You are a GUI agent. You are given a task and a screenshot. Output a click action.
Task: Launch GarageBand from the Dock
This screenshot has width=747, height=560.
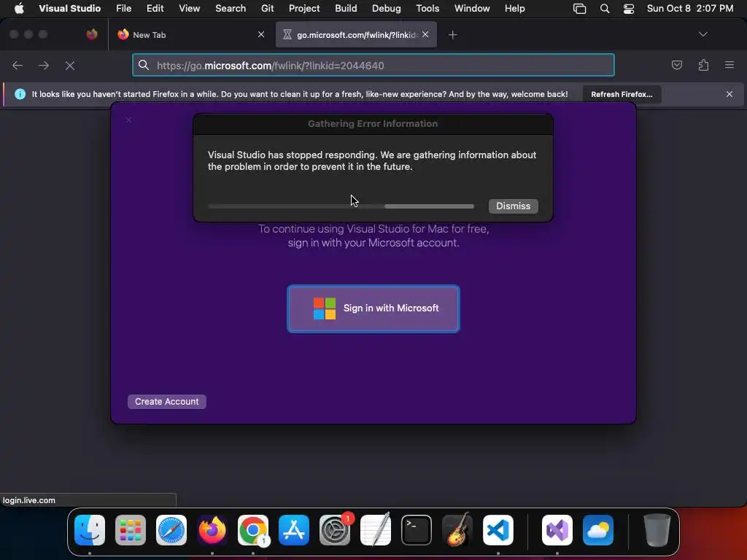pyautogui.click(x=457, y=530)
